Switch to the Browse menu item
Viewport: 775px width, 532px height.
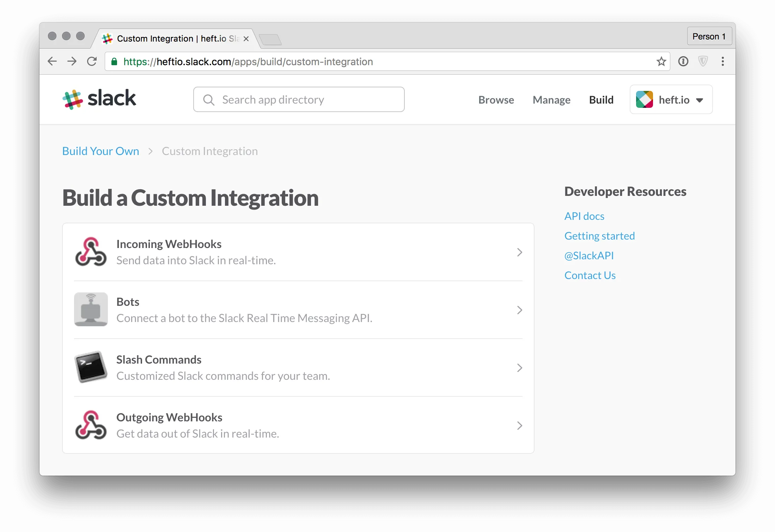496,100
